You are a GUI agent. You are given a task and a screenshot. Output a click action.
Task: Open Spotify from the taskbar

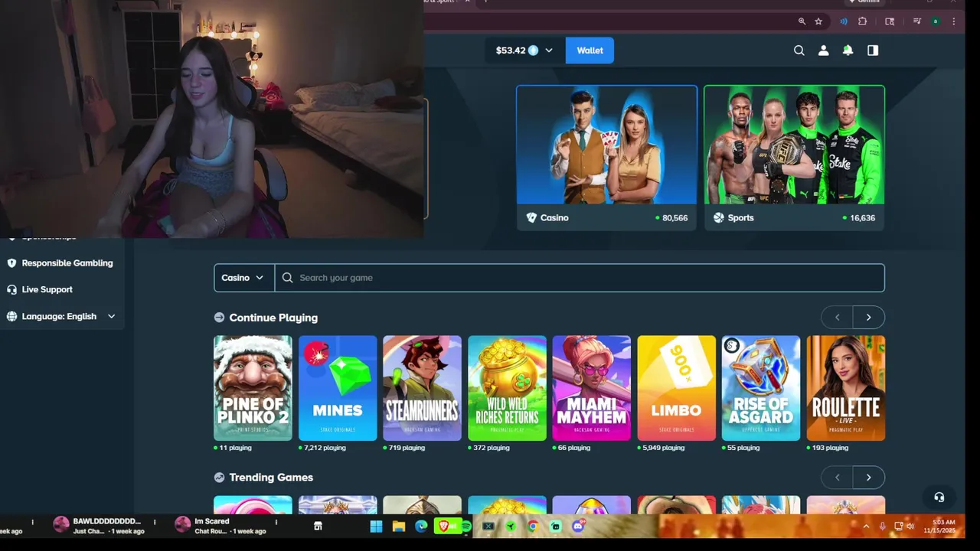(466, 527)
